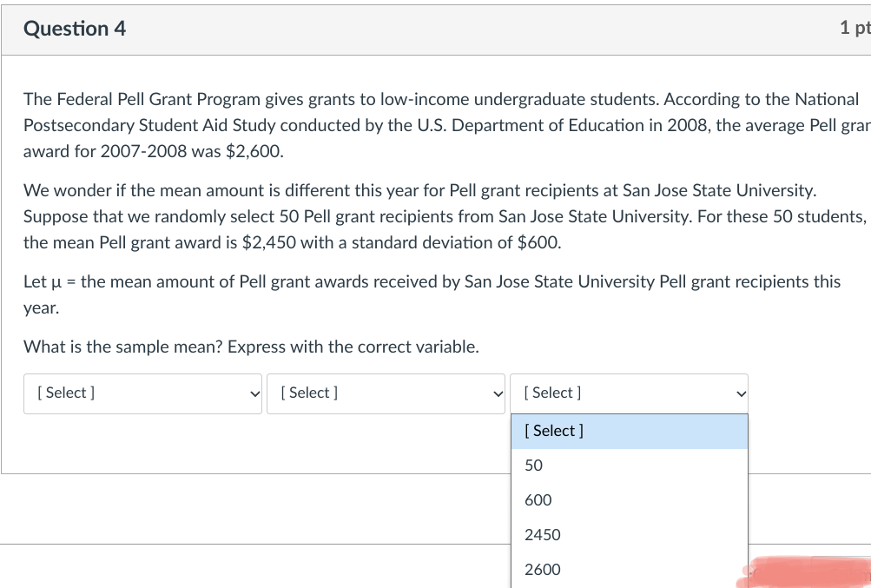Click the chevron arrow on the middle dropdown
This screenshot has width=871, height=588.
coord(497,393)
